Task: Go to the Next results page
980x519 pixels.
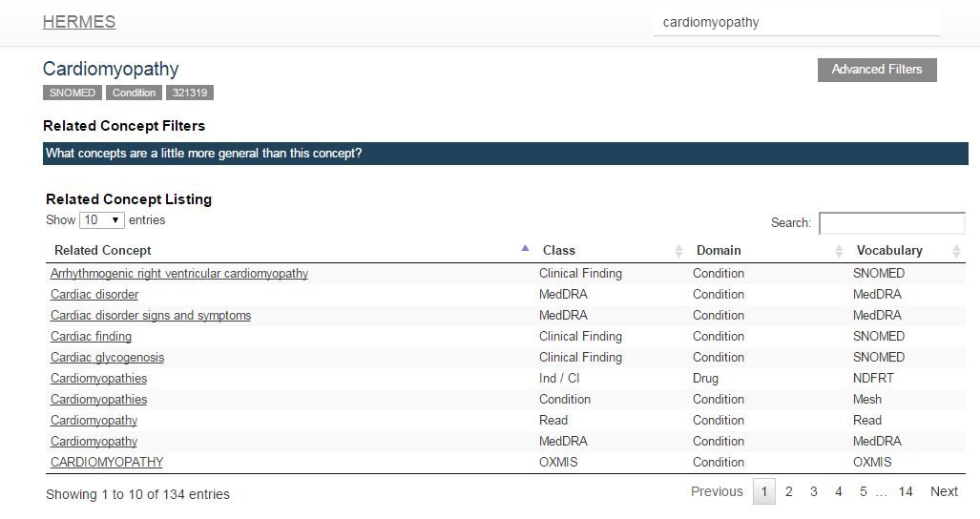Action: click(x=944, y=492)
